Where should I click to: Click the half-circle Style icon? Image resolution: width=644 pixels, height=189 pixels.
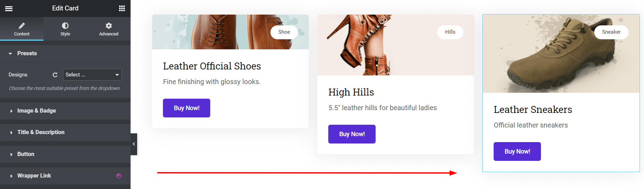pos(65,26)
